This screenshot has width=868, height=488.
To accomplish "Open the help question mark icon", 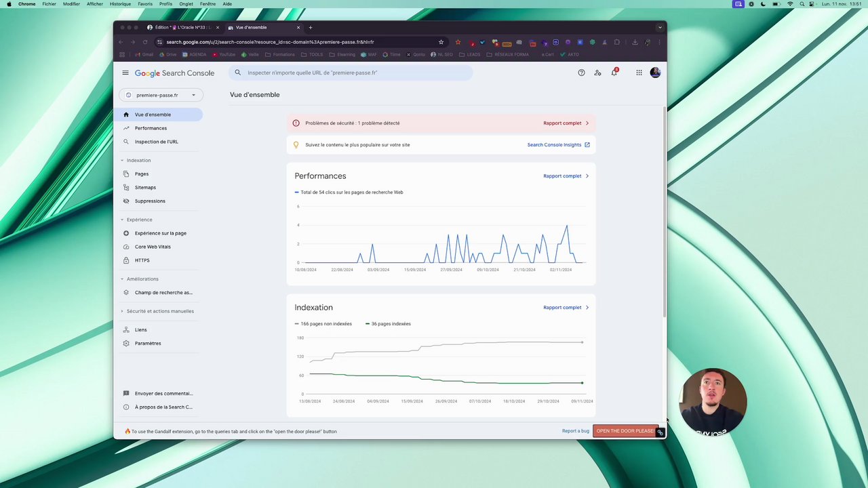I will pyautogui.click(x=581, y=73).
